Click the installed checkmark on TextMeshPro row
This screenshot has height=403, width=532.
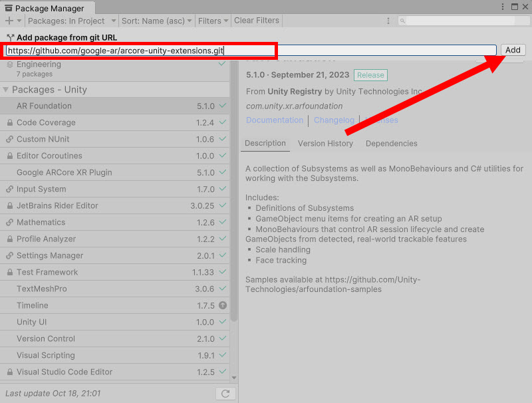point(223,289)
